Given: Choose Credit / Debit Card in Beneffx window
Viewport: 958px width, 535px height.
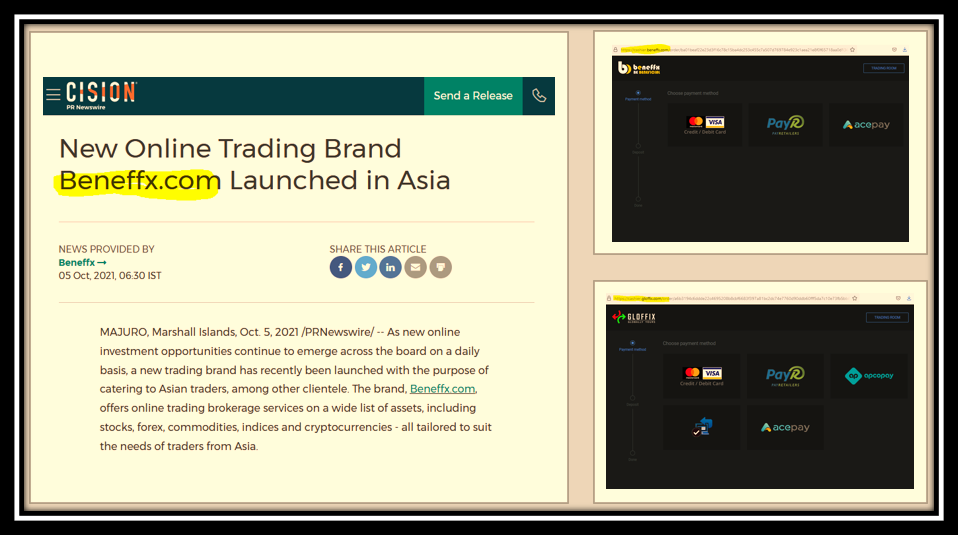Looking at the screenshot, I should pos(705,125).
